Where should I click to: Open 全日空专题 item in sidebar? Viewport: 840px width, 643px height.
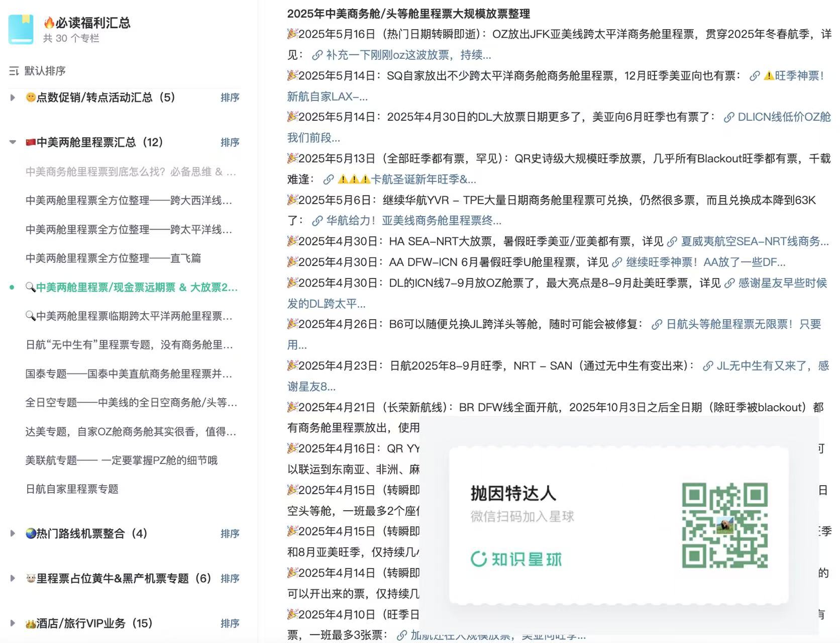pos(131,403)
